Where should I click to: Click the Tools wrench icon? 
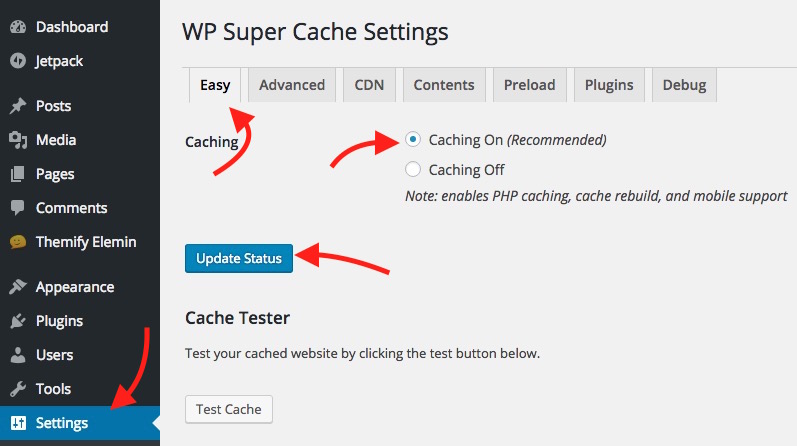(x=17, y=389)
